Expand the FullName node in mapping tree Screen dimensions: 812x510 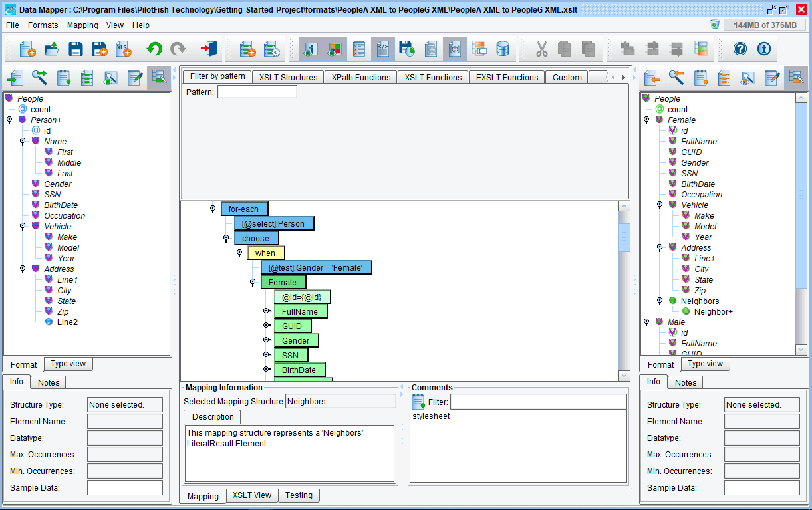(x=266, y=311)
